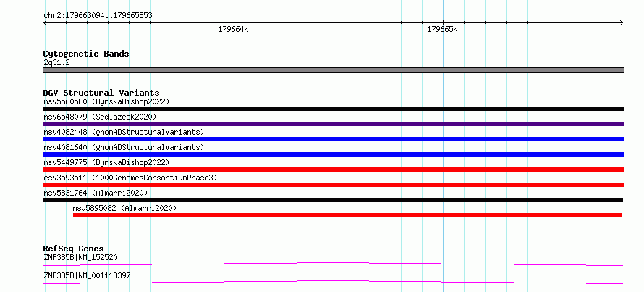The width and height of the screenshot is (644, 292).
Task: Click the ZNF385B|NM_152520 transcript label
Action: [81, 257]
